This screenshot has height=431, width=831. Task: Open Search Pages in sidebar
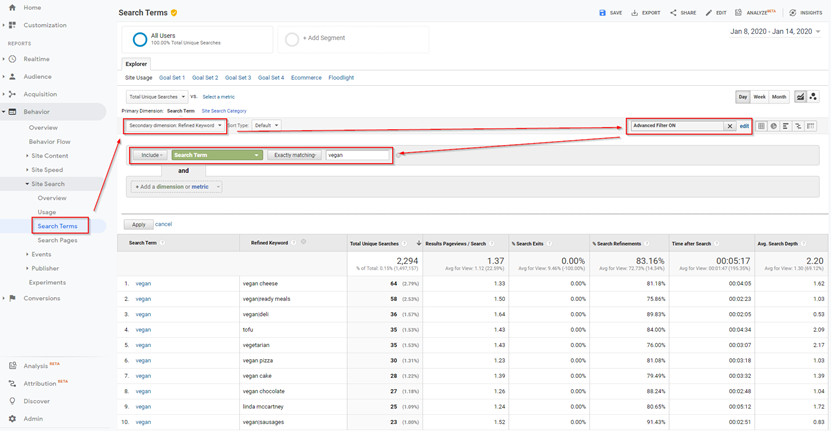coord(57,241)
